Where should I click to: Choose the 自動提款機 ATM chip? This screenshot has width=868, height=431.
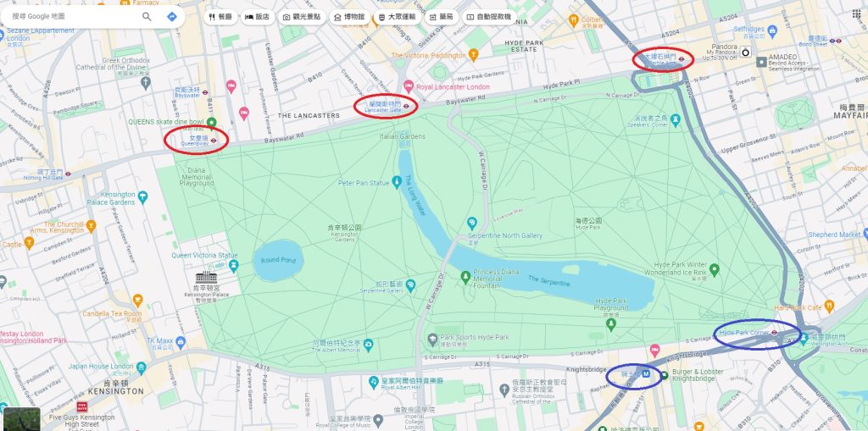click(489, 17)
